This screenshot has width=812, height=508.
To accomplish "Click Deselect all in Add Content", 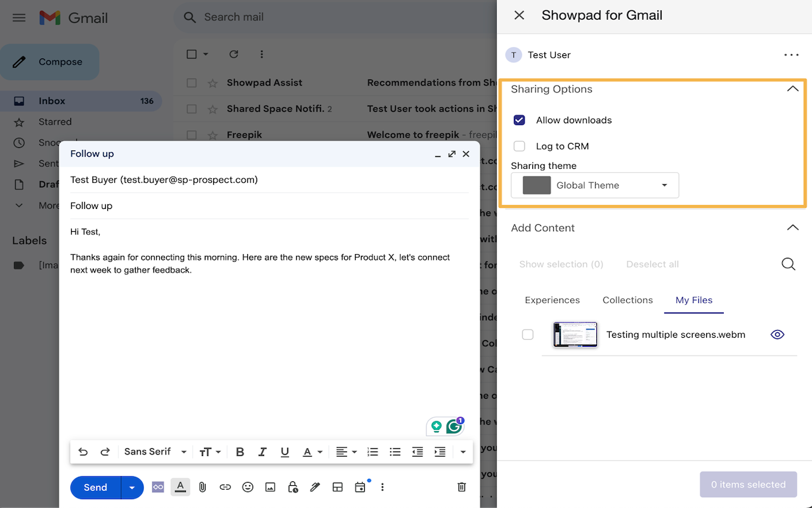I will click(x=652, y=264).
